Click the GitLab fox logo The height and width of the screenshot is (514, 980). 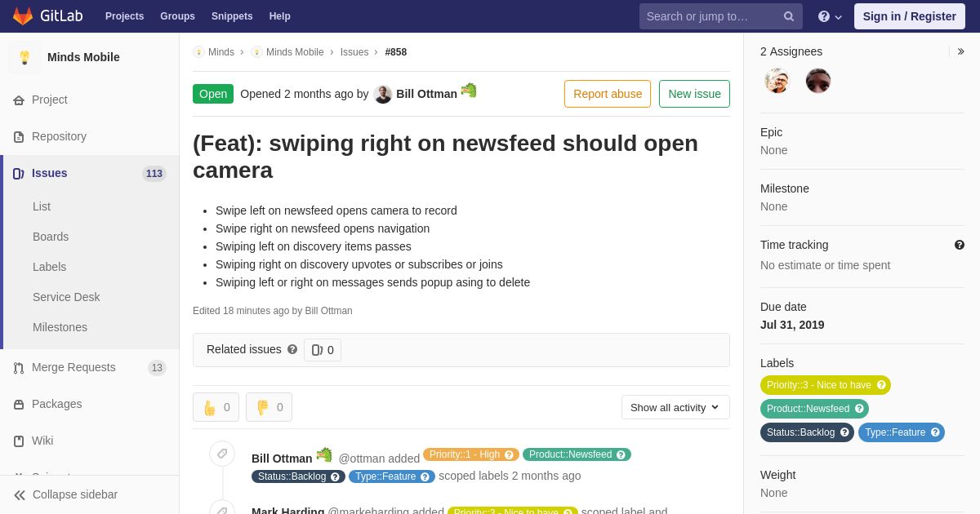click(23, 16)
